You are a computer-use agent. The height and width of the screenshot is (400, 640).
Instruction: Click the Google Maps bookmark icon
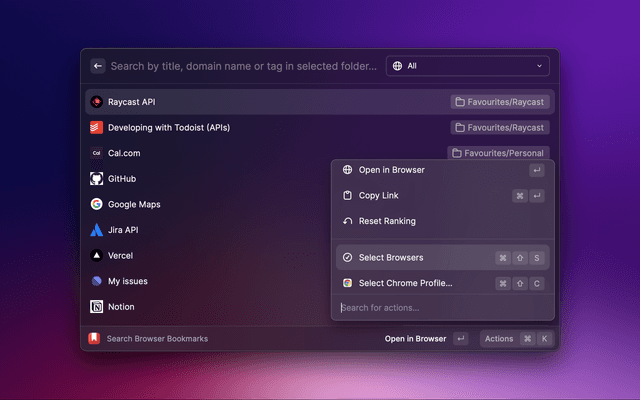click(x=97, y=204)
